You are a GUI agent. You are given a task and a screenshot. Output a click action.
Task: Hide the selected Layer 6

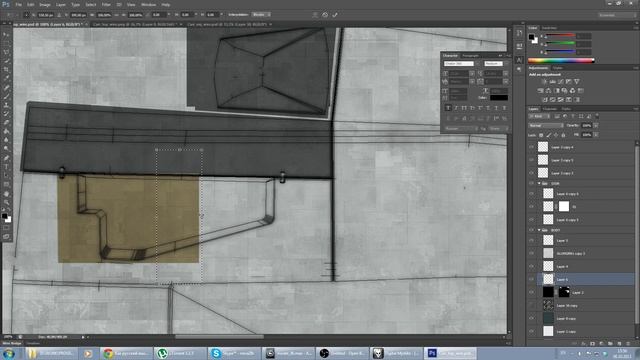coord(531,280)
